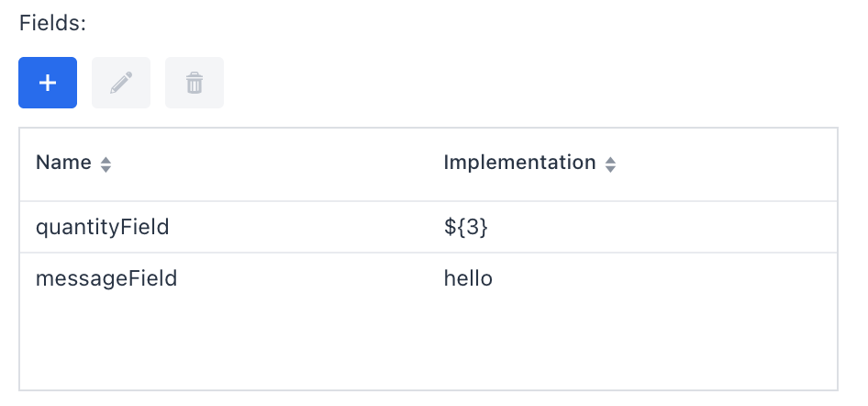The height and width of the screenshot is (406, 868).
Task: Click blank space right of ${3} in quantityField row
Action: click(x=661, y=227)
